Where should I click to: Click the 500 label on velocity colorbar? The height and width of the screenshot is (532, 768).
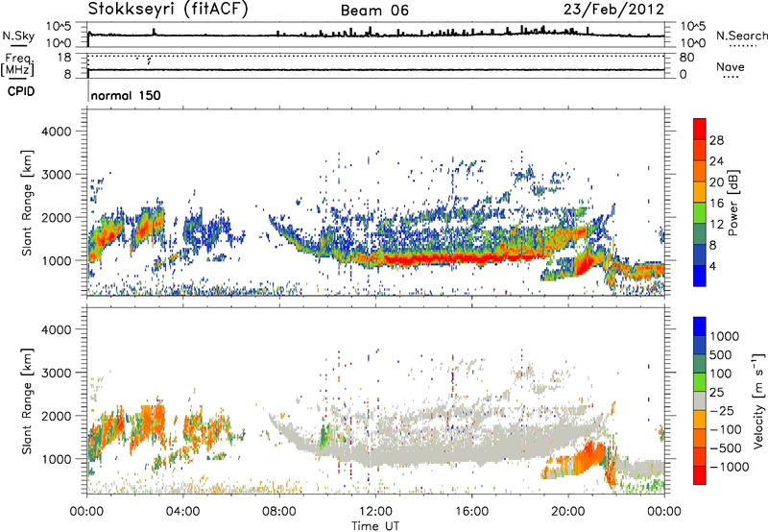click(721, 355)
